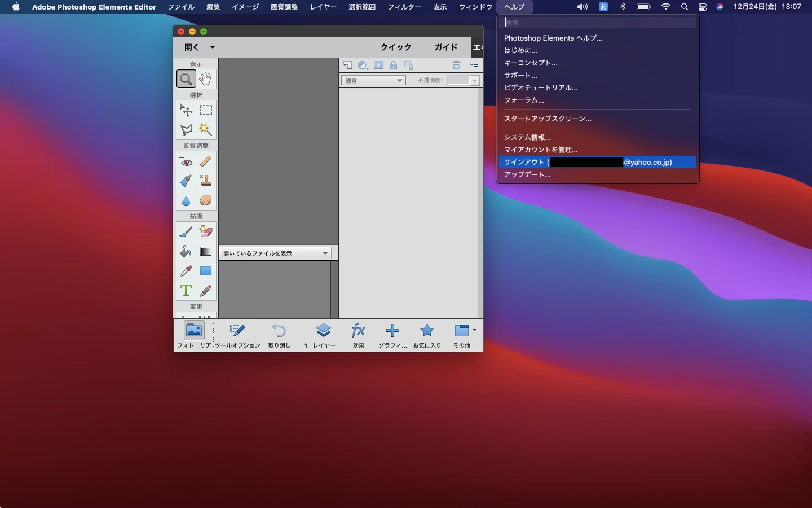Toggle the お気に入り star panel
812x508 pixels.
pos(427,336)
